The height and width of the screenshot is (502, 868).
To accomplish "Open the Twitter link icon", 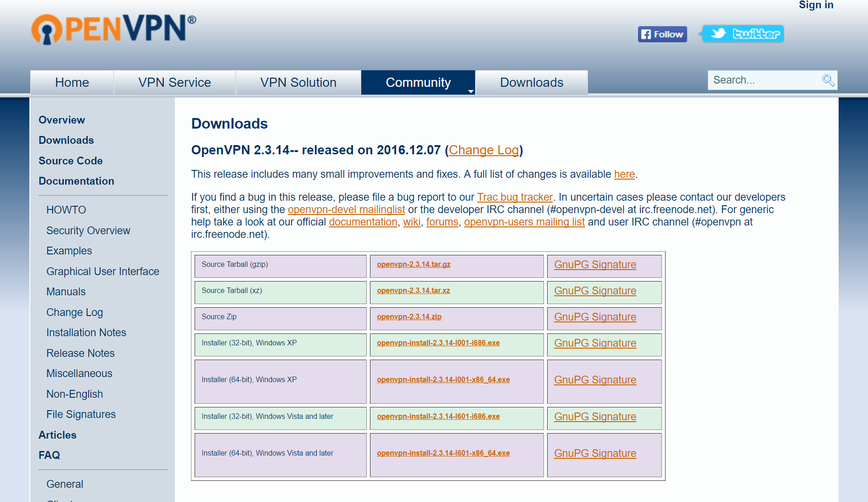I will point(743,34).
